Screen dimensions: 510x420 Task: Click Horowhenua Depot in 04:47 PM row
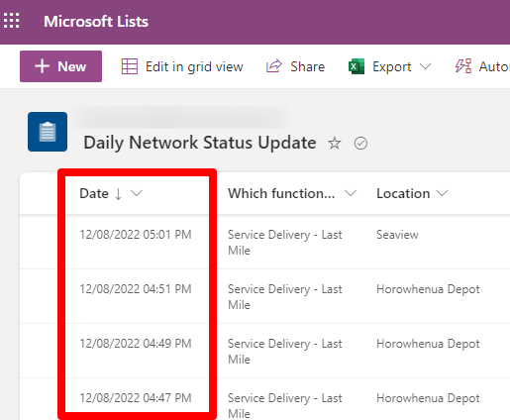pos(428,398)
